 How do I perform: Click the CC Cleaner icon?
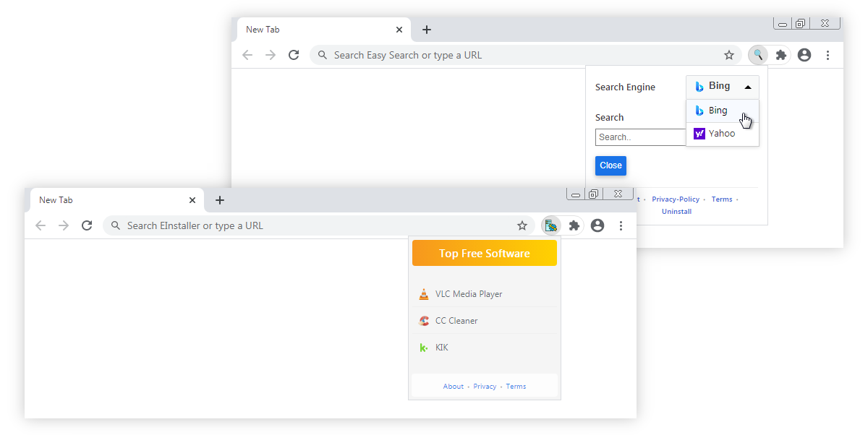pyautogui.click(x=424, y=320)
